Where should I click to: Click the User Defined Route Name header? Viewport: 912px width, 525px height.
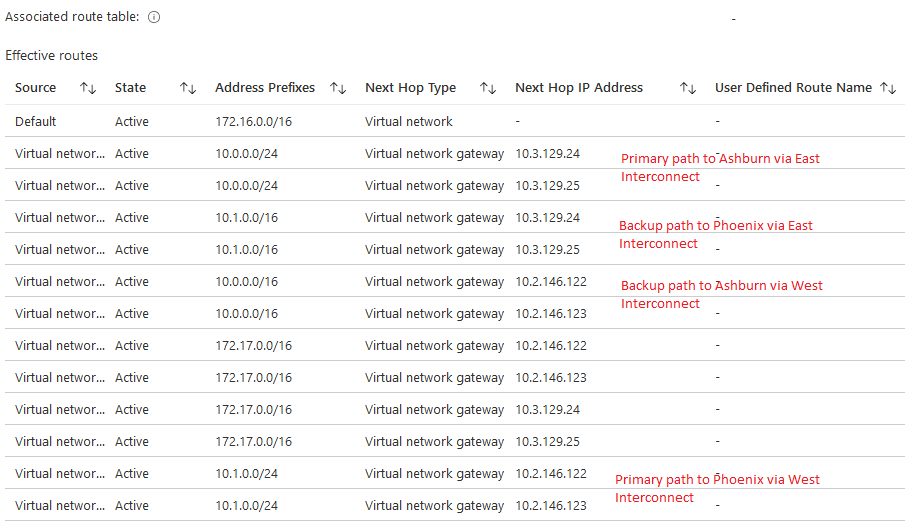click(x=793, y=88)
